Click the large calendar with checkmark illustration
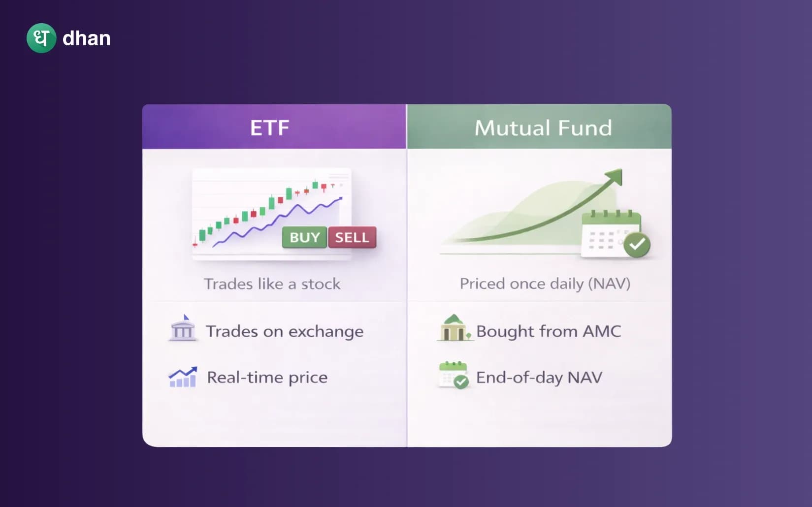Viewport: 812px width, 507px height. (x=611, y=234)
